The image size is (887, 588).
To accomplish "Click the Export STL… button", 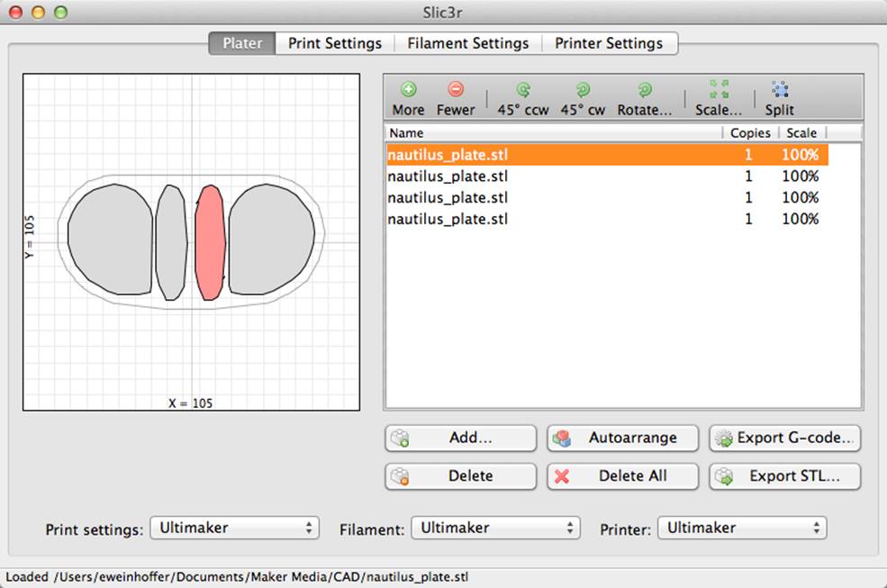I will coord(785,476).
